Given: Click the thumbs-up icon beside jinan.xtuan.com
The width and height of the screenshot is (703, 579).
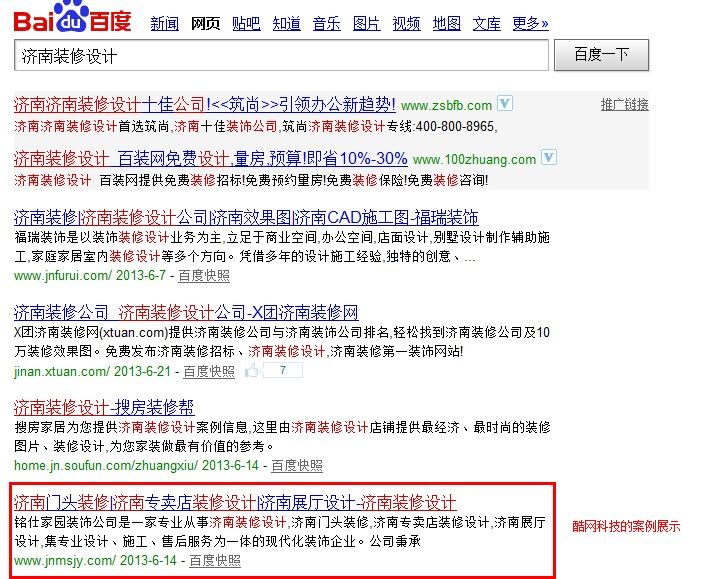Looking at the screenshot, I should click(x=252, y=370).
